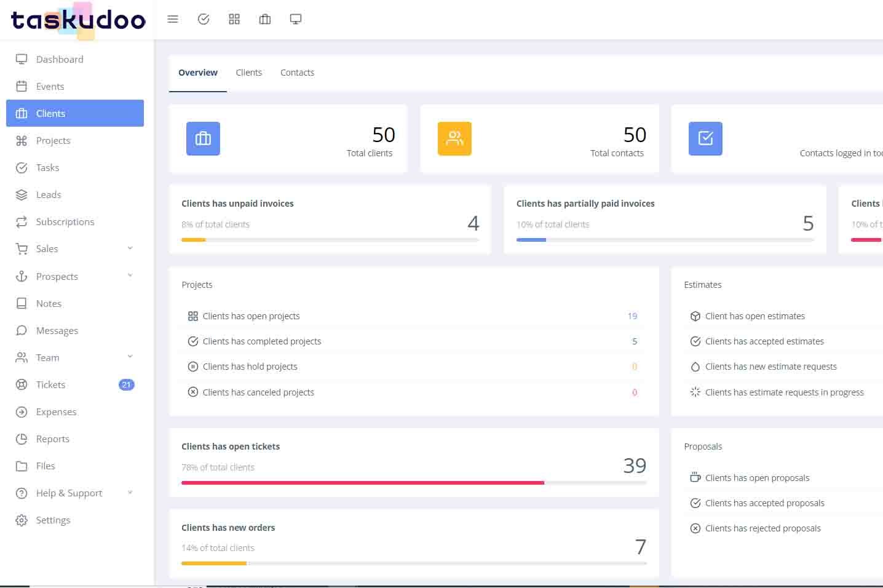This screenshot has height=588, width=883.
Task: Click the Settings gear icon in sidebar
Action: 22,520
